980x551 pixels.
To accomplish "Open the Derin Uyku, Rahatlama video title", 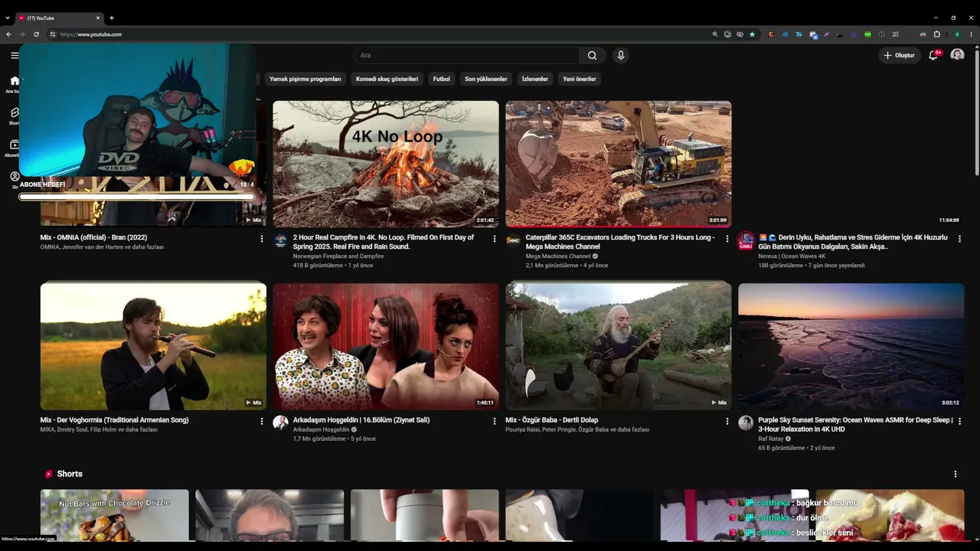I will tap(853, 242).
